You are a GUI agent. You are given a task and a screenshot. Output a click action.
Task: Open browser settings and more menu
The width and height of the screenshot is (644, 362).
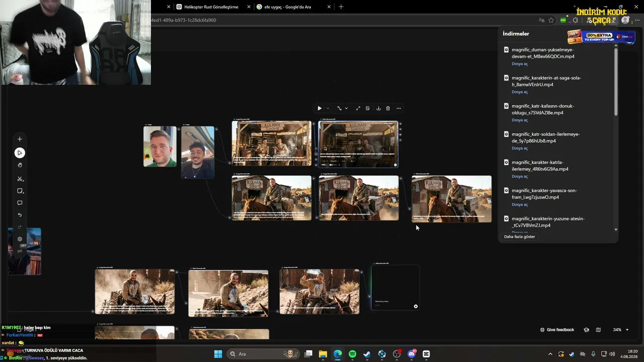(x=637, y=20)
